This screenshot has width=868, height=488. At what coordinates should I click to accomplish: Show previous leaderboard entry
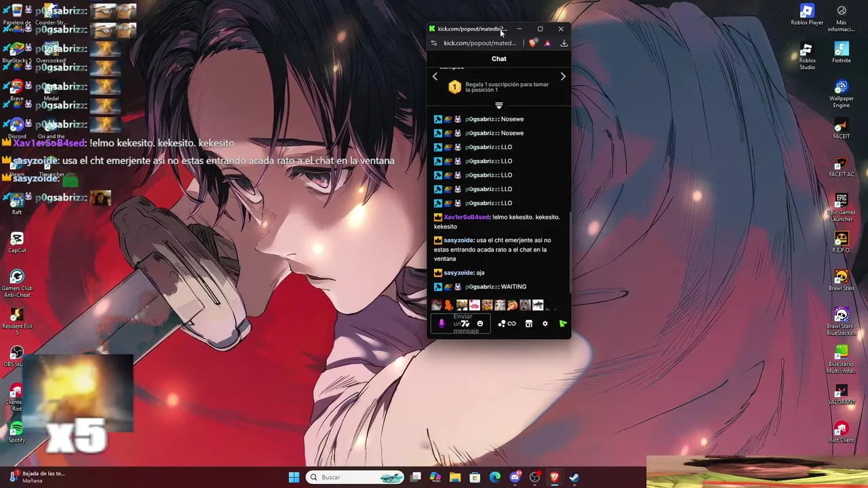(x=435, y=77)
